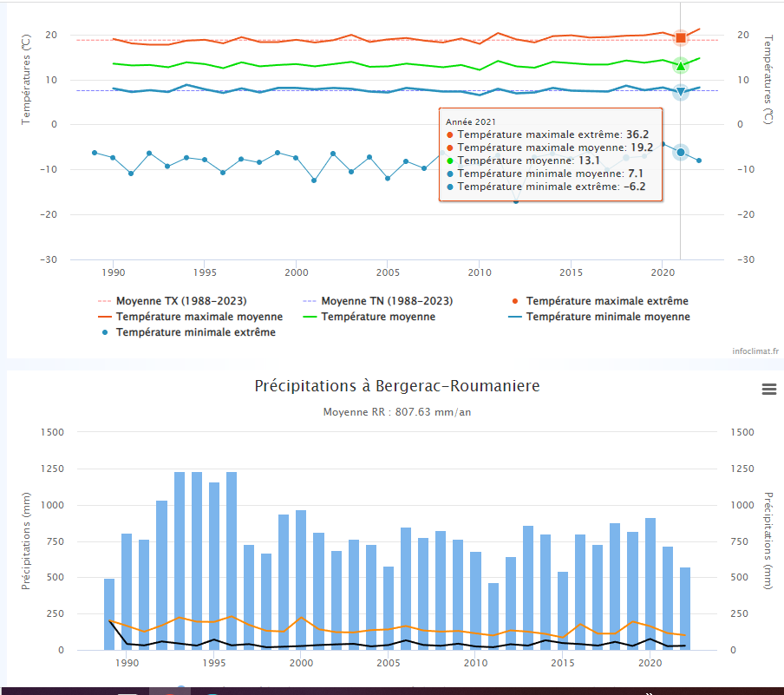This screenshot has width=784, height=695.
Task: Click the 2020 precipitation bar
Action: [x=650, y=584]
